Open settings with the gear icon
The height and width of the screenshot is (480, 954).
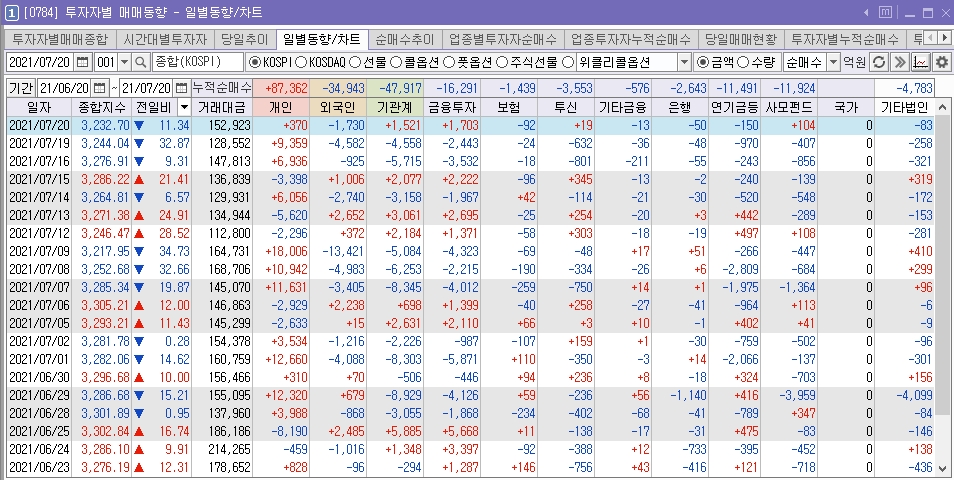coord(941,61)
